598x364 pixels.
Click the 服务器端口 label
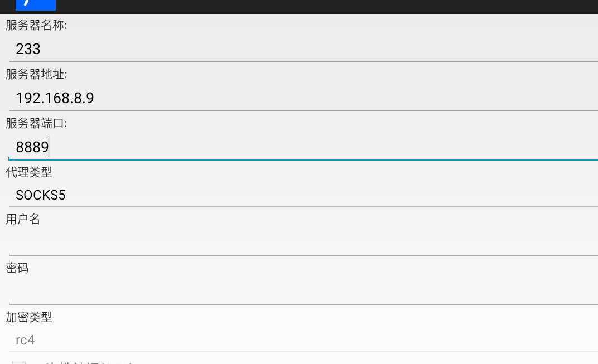pyautogui.click(x=36, y=123)
